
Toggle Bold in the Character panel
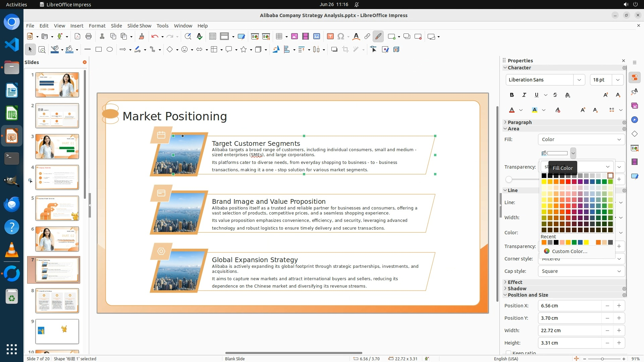point(512,95)
